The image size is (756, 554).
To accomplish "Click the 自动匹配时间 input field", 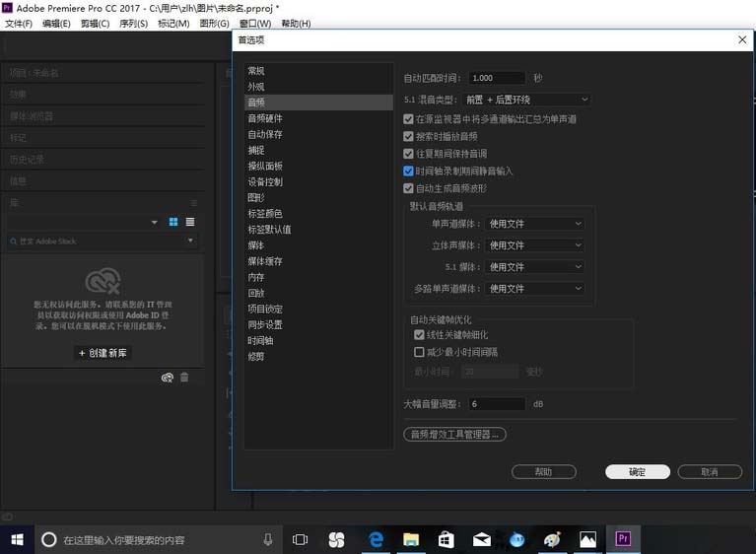I will [497, 78].
